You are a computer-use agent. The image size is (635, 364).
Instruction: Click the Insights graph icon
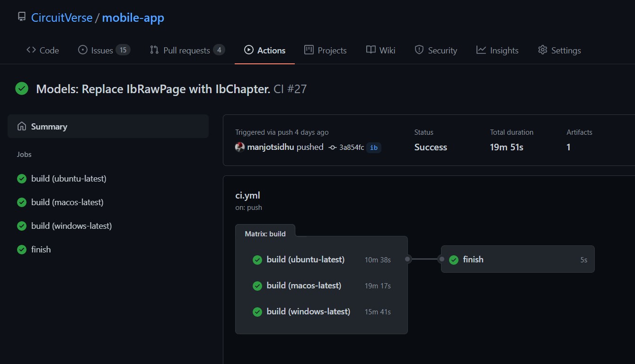click(481, 50)
